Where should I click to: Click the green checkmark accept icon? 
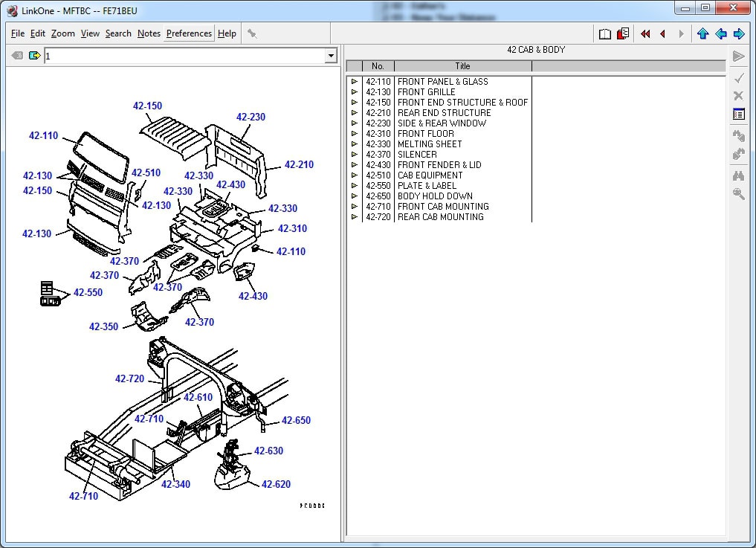(x=738, y=77)
